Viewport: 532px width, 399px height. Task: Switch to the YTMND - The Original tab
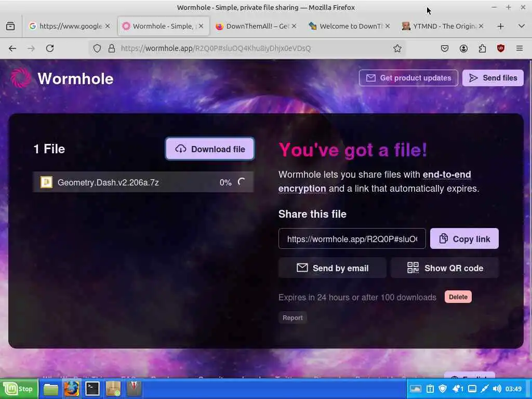[x=443, y=26]
